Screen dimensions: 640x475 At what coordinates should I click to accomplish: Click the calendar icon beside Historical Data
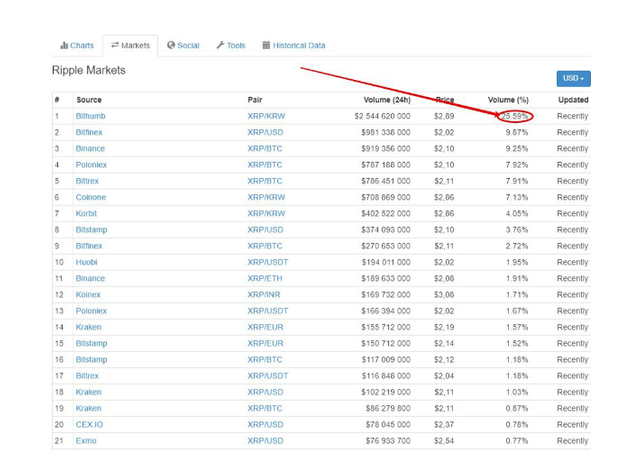tap(266, 45)
